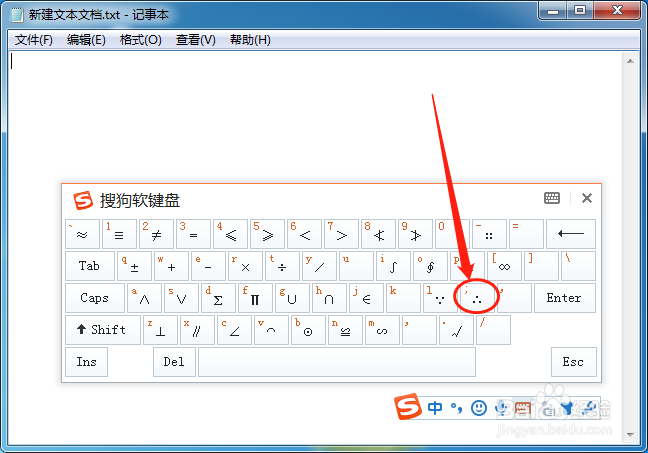Click the 6 key with less-than symbol
648x453 pixels.
point(304,234)
